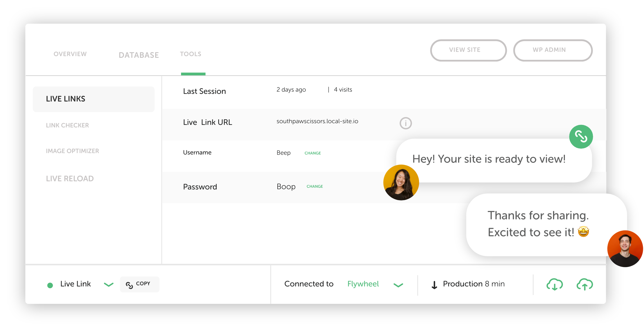Viewport: 644px width, 331px height.
Task: Click the push-to-Flywheel cloud upload icon
Action: pos(585,284)
